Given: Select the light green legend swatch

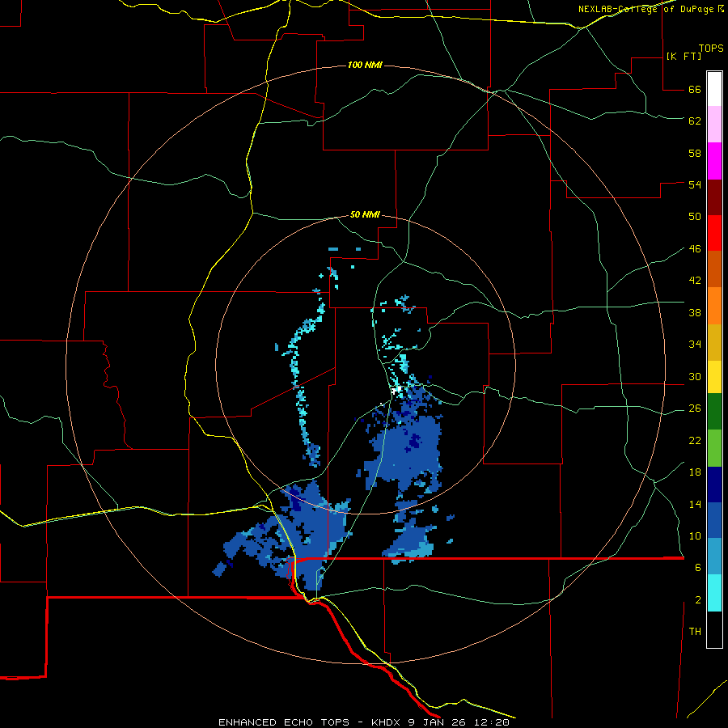Looking at the screenshot, I should 714,447.
